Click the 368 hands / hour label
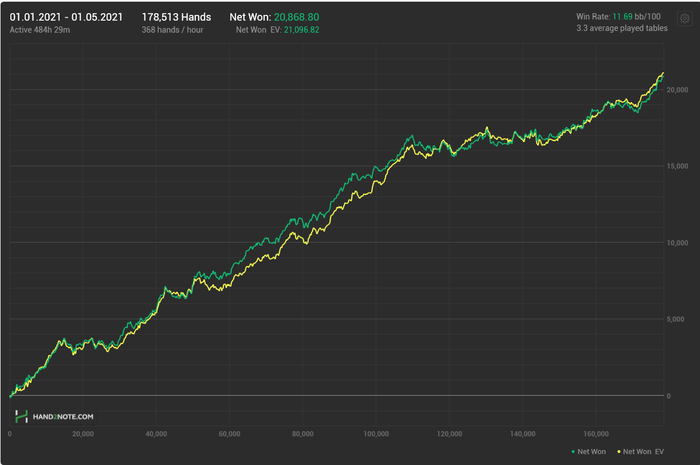The image size is (700, 465). pos(172,30)
